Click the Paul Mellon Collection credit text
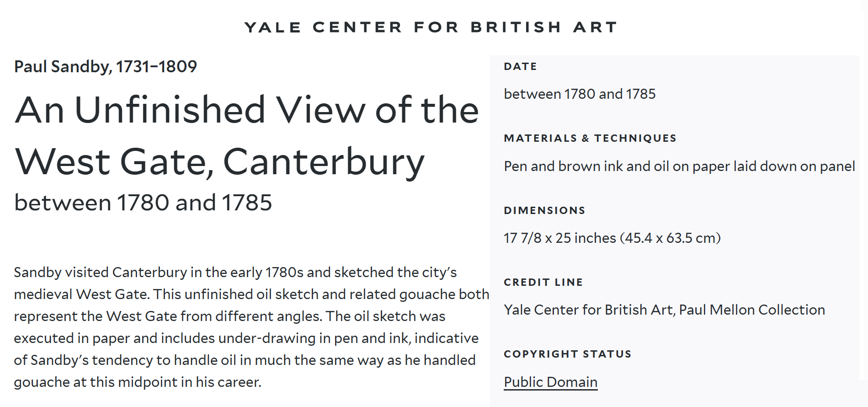The image size is (868, 407). [x=752, y=310]
